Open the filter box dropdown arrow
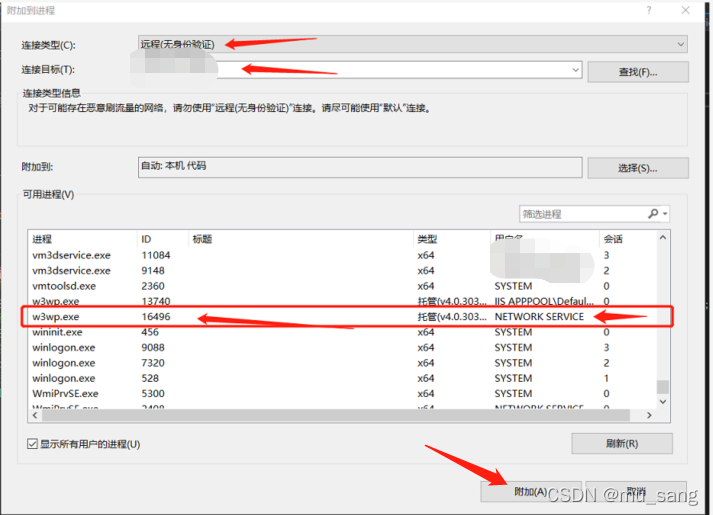 665,214
